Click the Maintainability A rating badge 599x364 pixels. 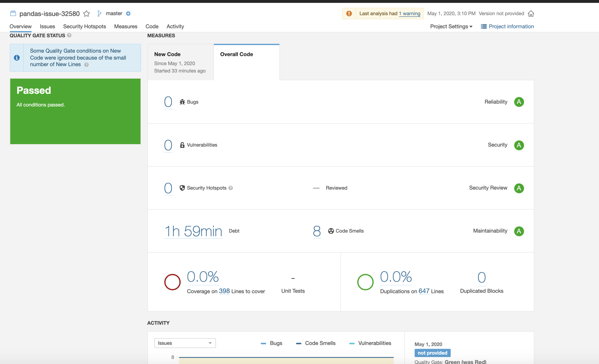519,231
